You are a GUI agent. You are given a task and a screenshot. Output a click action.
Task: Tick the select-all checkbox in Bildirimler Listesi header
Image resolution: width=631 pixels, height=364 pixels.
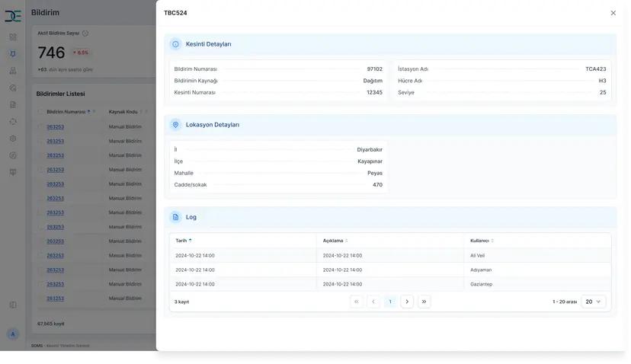tap(40, 112)
